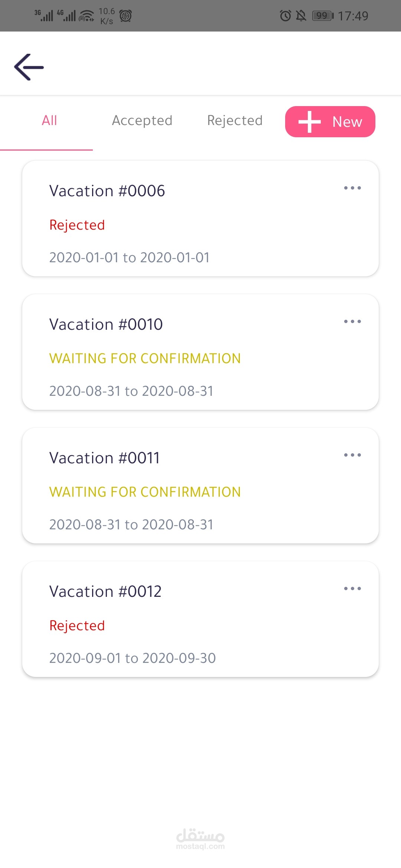Tap the alarm clock status icon
The image size is (401, 868).
[x=285, y=16]
